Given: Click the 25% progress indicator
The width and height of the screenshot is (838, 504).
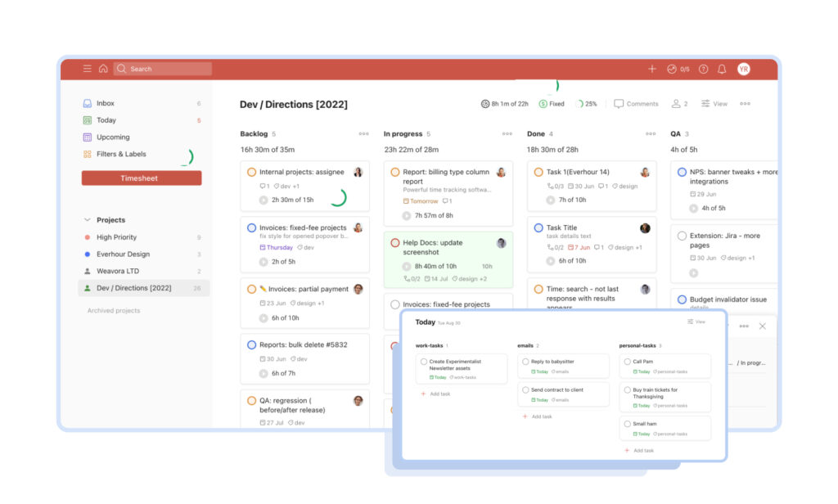Looking at the screenshot, I should tap(587, 103).
